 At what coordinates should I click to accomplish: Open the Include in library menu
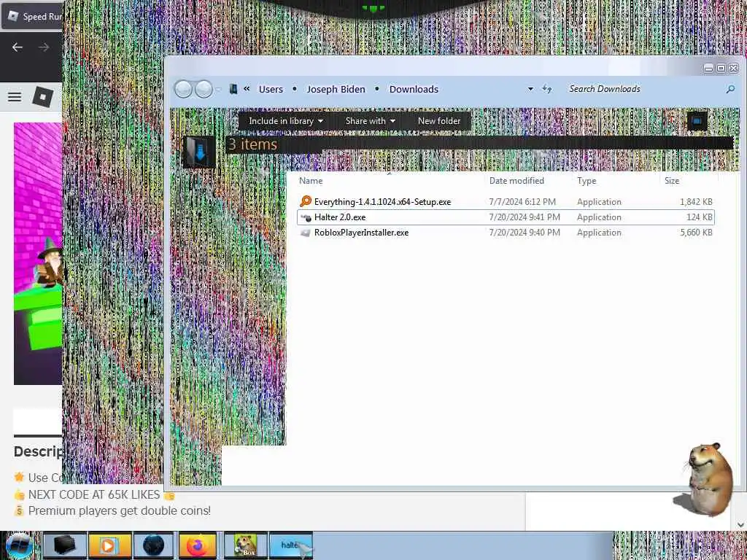[285, 121]
